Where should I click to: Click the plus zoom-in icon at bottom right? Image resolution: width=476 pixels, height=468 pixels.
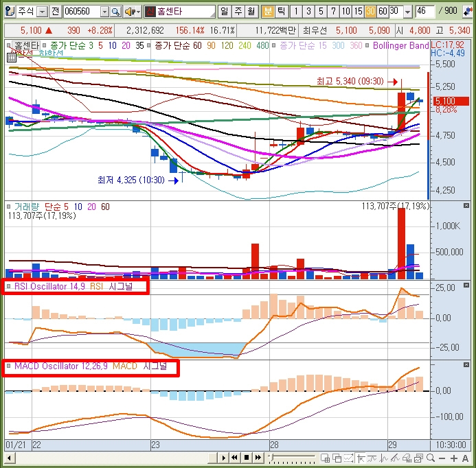click(454, 458)
